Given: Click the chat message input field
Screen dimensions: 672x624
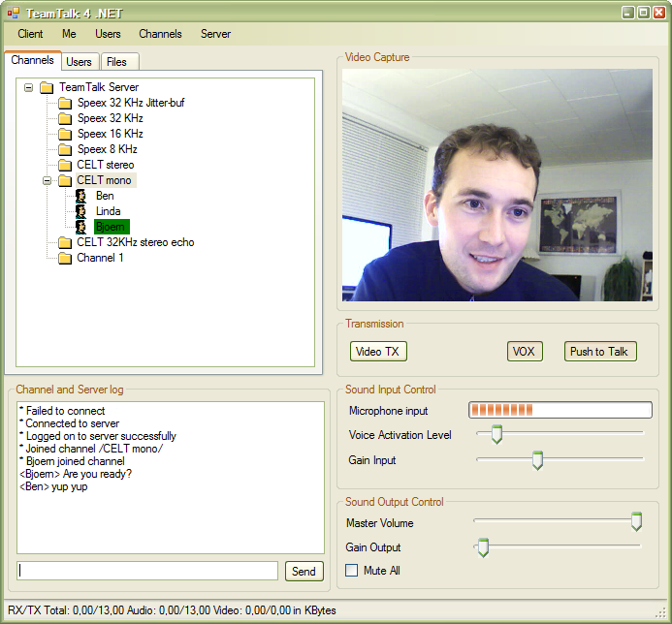Looking at the screenshot, I should [147, 571].
